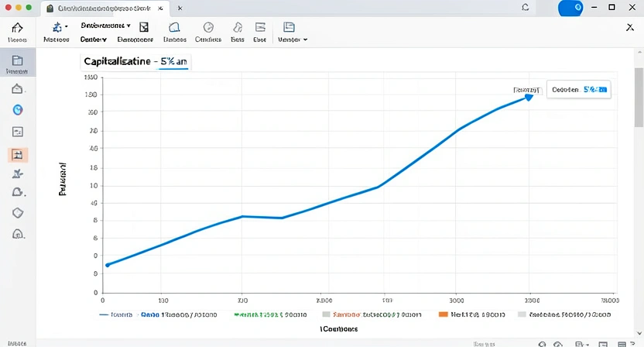Screen dimensions: 644x347
Task: Click the highlighted orange chart icon in sidebar
Action: click(18, 155)
